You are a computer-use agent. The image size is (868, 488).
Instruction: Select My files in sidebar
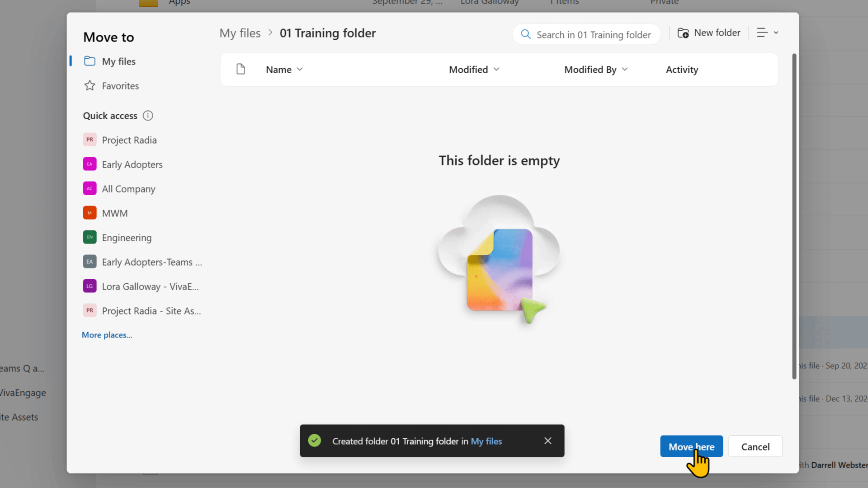(118, 61)
